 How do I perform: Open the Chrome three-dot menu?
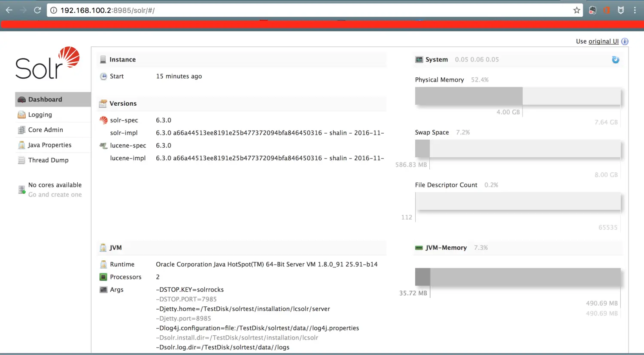(x=635, y=9)
